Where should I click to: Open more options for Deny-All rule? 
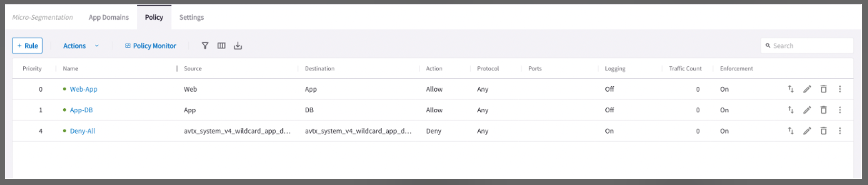tap(840, 131)
